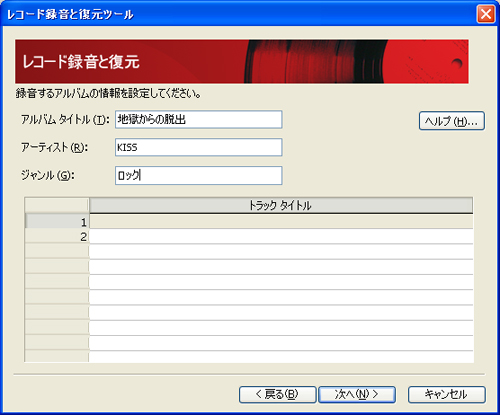
Task: Cancel the wizard with キャンセル button
Action: point(447,394)
